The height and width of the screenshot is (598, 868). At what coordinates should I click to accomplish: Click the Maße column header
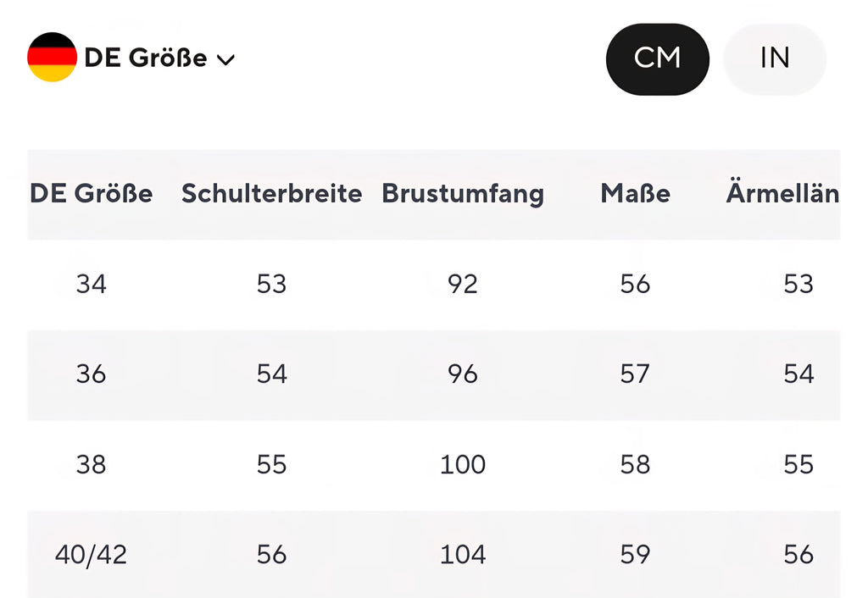pyautogui.click(x=636, y=194)
